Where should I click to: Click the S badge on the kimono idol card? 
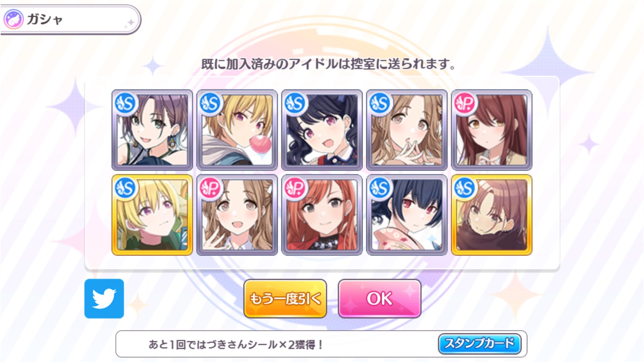380,188
